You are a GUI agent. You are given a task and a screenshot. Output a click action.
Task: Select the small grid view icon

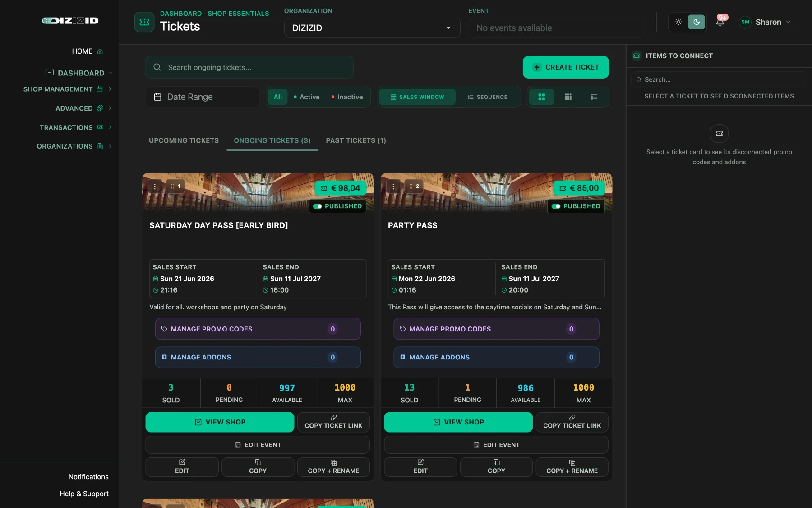point(568,97)
